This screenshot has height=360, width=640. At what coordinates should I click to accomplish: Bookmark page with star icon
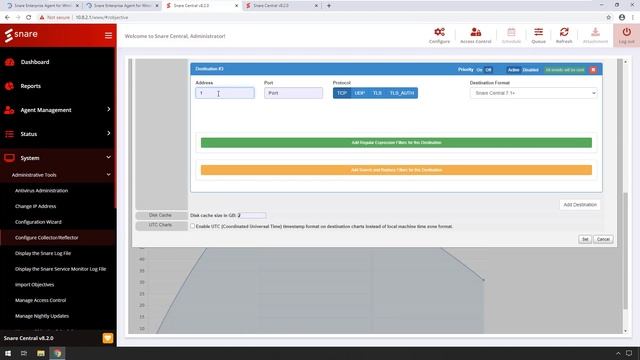tap(609, 18)
